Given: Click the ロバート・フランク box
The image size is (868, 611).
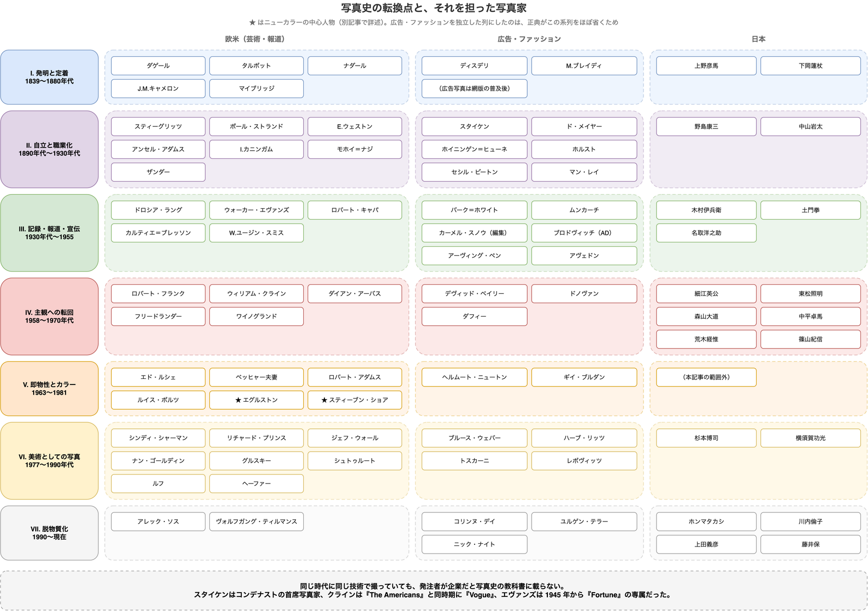Looking at the screenshot, I should tap(158, 293).
